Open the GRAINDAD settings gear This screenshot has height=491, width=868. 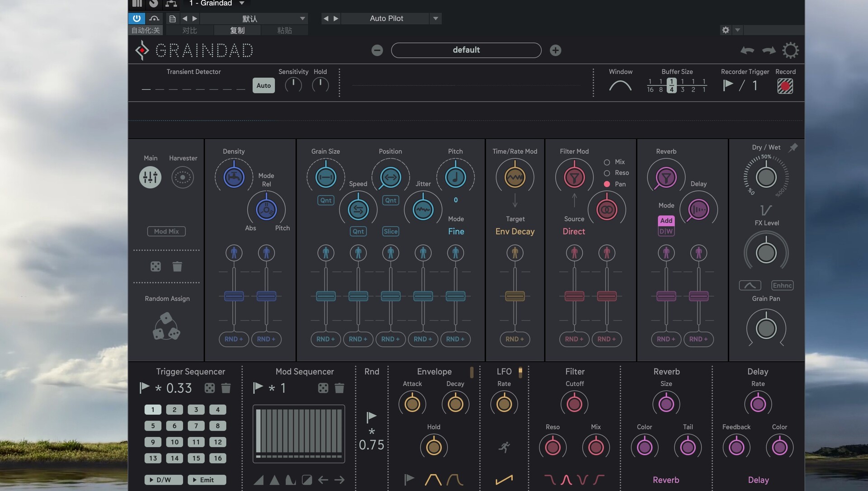[x=790, y=50]
